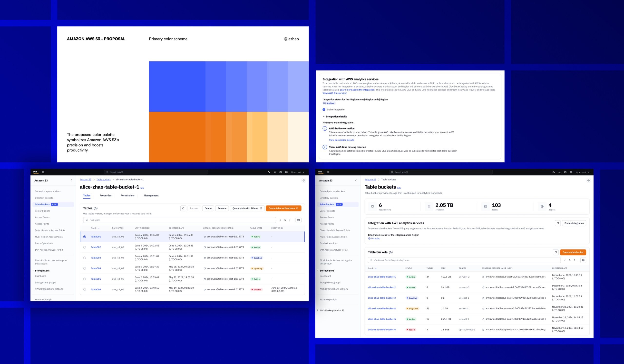Open preferences gear beside Find table buckets search

[583, 260]
